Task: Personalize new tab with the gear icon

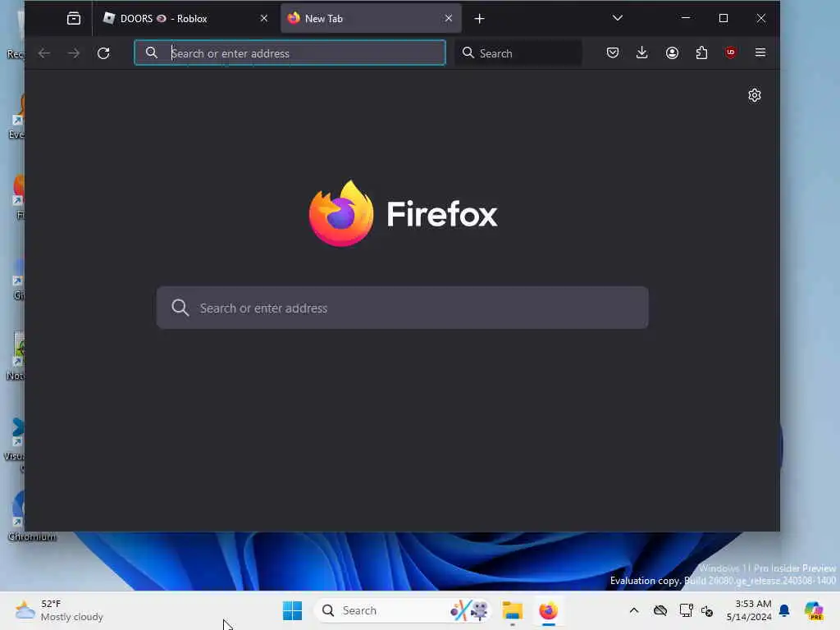Action: pyautogui.click(x=755, y=95)
